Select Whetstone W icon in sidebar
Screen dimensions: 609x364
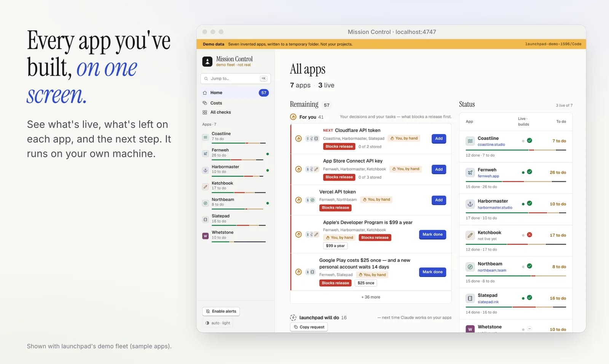coord(206,236)
